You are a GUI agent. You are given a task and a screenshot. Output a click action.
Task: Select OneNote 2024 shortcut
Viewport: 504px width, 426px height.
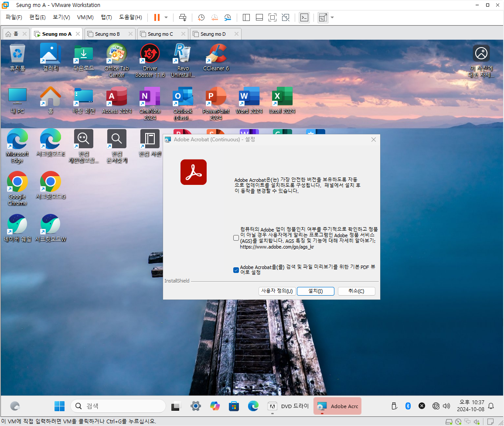click(150, 103)
